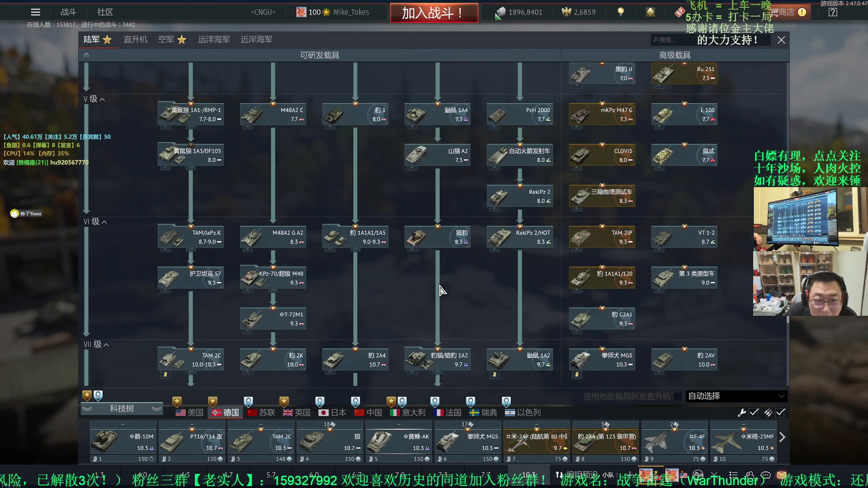Image resolution: width=868 pixels, height=488 pixels.
Task: Toggle the auto-repair checkbox beside wrench
Action: click(754, 412)
